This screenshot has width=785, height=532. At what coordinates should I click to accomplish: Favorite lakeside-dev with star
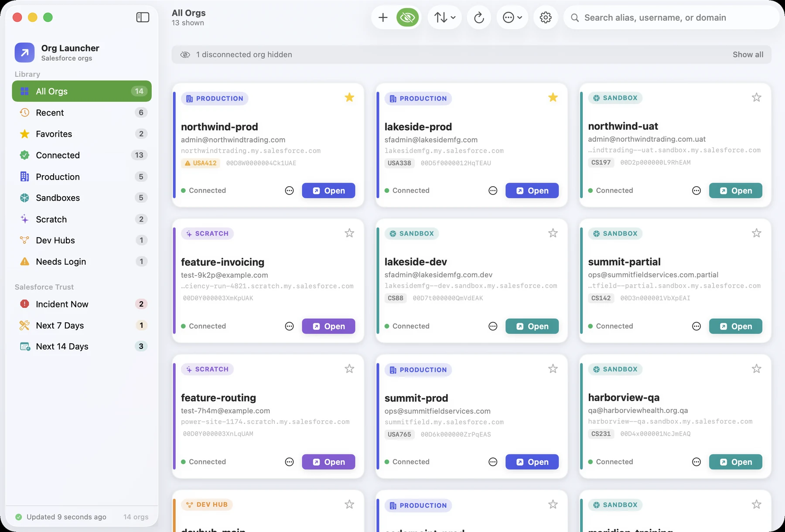tap(553, 233)
